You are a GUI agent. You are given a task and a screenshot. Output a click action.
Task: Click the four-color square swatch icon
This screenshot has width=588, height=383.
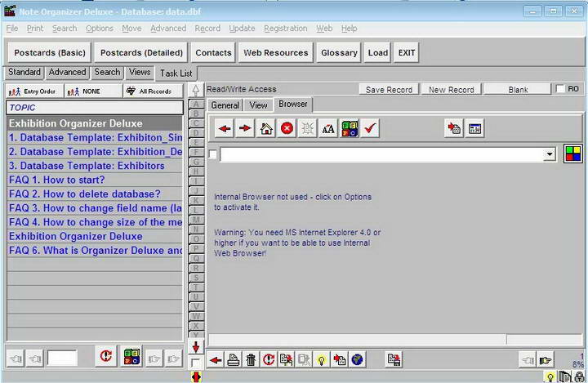(572, 154)
